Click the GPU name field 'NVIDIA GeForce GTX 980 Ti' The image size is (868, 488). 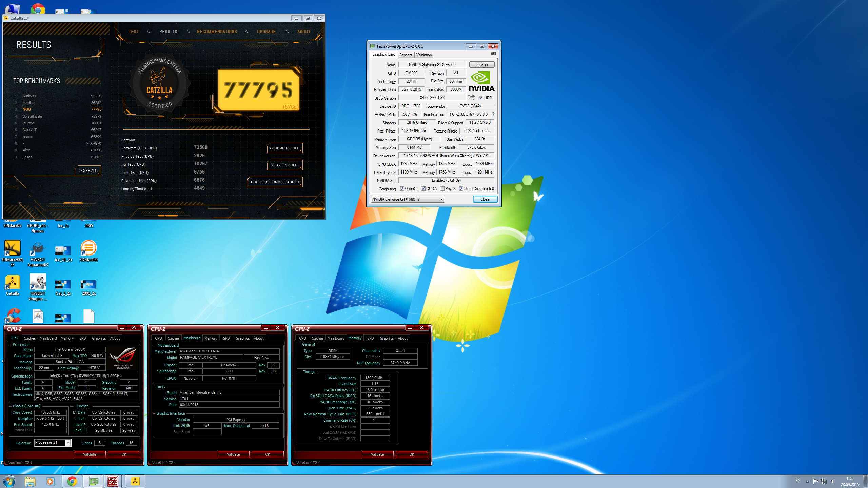(432, 65)
